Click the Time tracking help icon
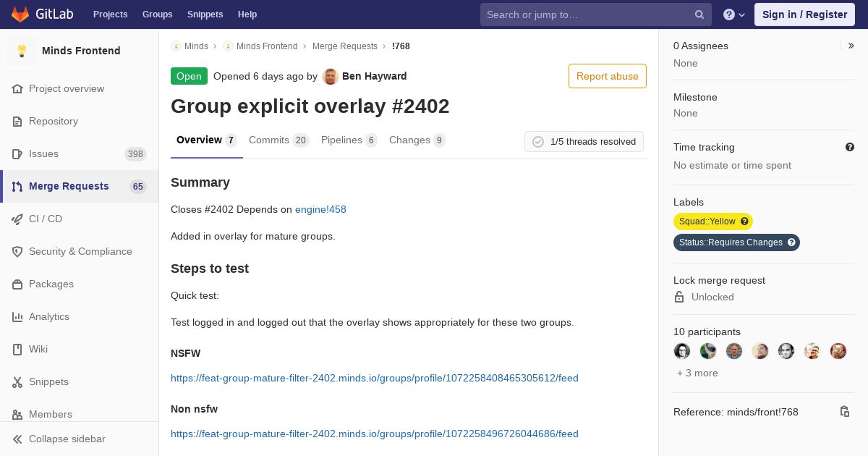868x456 pixels. [850, 147]
